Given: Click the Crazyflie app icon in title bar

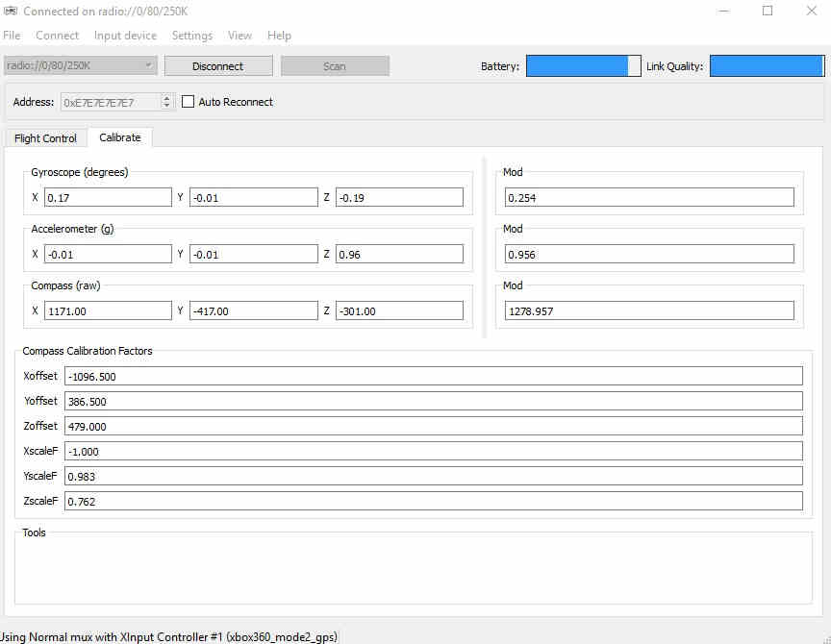Looking at the screenshot, I should [11, 12].
